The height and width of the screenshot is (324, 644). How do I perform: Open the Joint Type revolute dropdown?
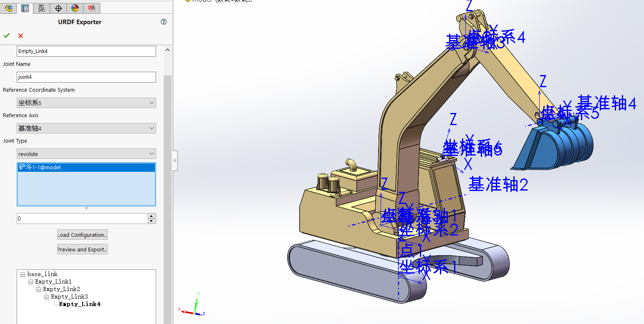[86, 154]
